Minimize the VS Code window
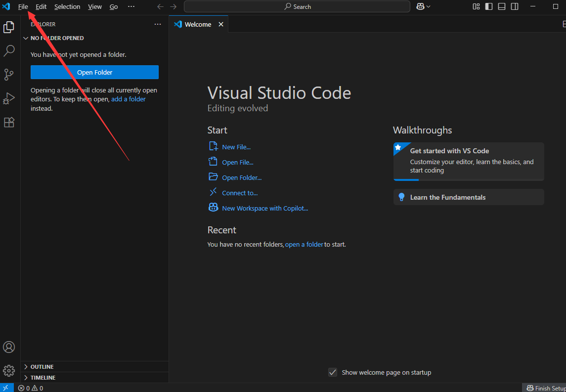566x392 pixels. [x=533, y=6]
